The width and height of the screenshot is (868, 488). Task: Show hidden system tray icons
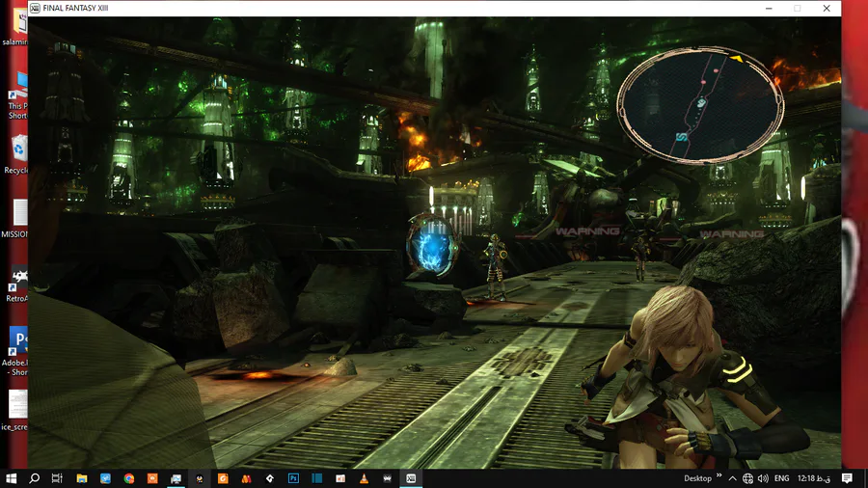coord(732,478)
